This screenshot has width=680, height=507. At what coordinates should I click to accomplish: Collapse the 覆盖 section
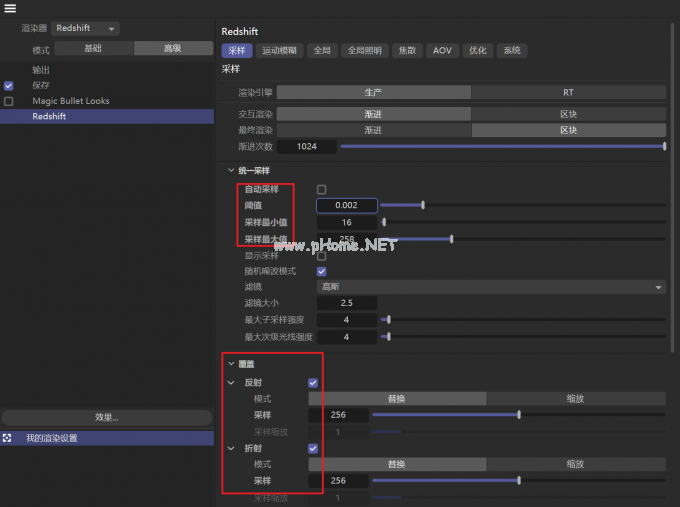(x=231, y=364)
